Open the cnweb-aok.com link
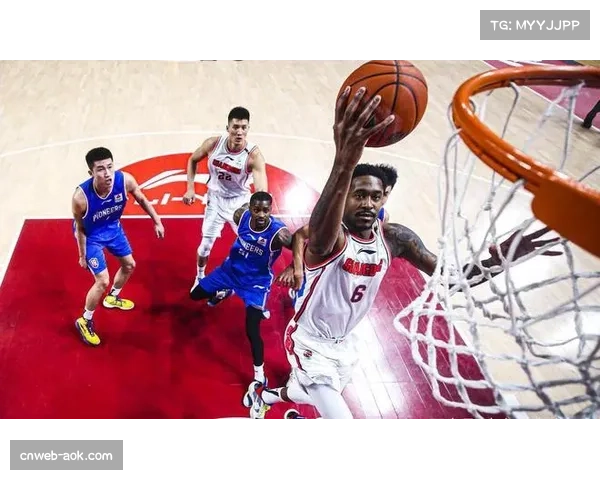 (67, 455)
